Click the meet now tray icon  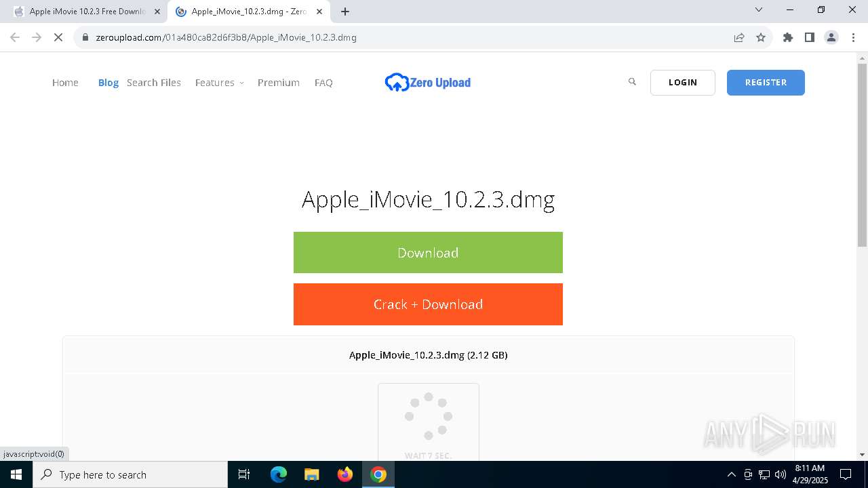coord(748,474)
